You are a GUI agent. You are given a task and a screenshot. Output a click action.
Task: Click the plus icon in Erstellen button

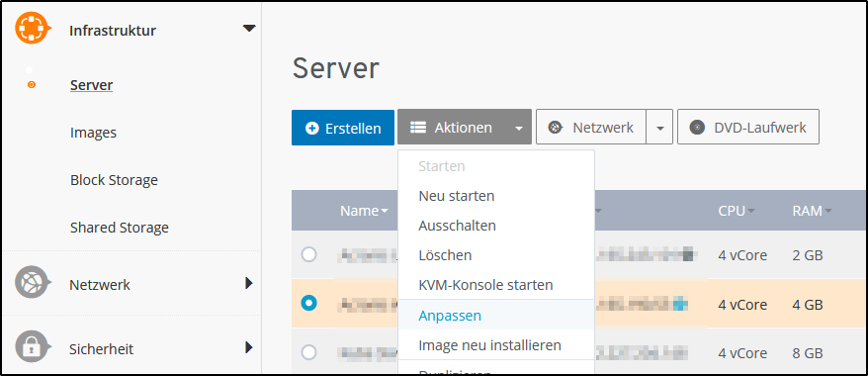(x=312, y=128)
